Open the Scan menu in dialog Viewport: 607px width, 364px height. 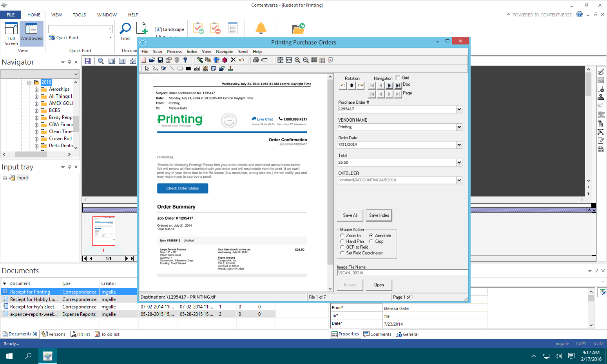(158, 52)
